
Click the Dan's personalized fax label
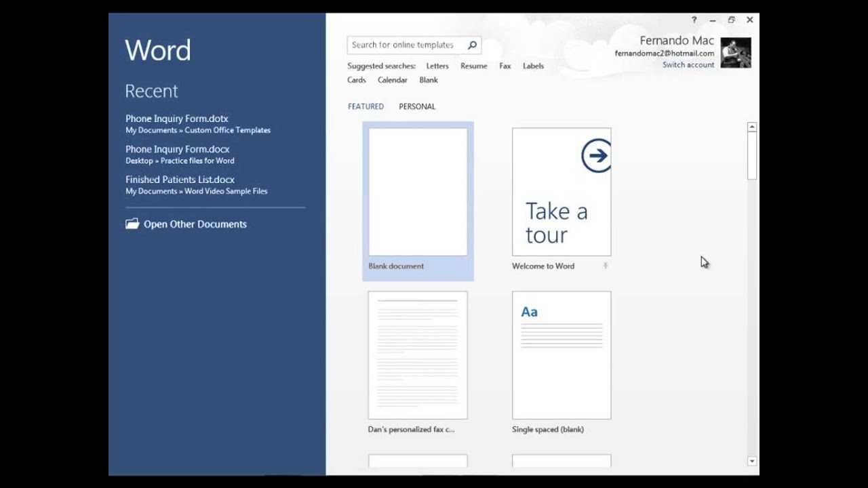[412, 430]
